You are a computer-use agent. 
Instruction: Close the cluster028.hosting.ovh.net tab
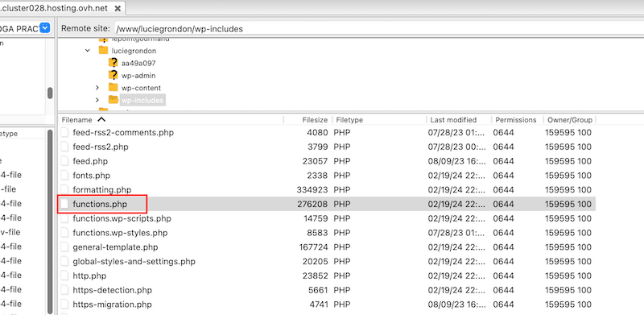pyautogui.click(x=118, y=8)
